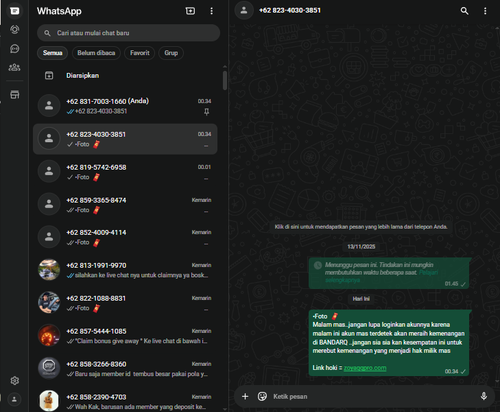Viewport: 500px width, 412px height.
Task: Click the attach plus icon
Action: 245,396
